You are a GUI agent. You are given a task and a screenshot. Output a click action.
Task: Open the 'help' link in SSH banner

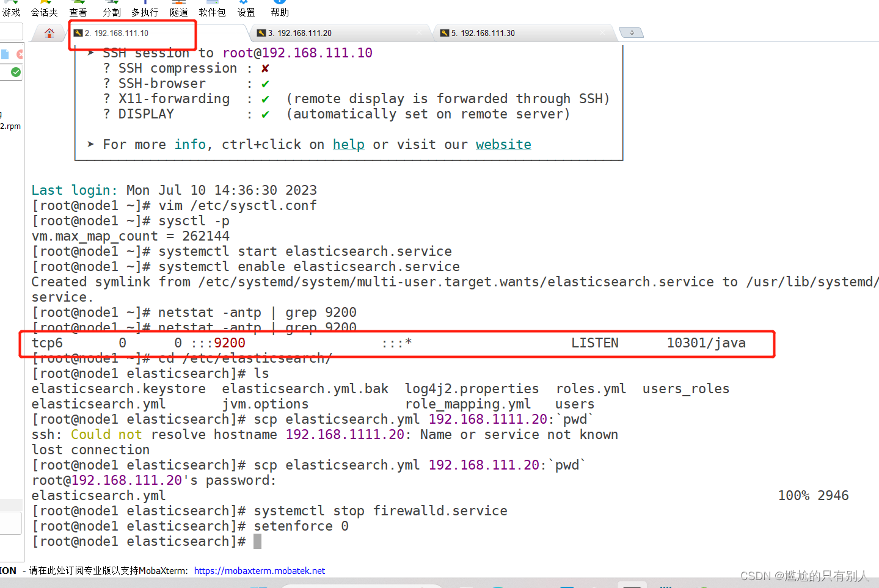(x=349, y=145)
